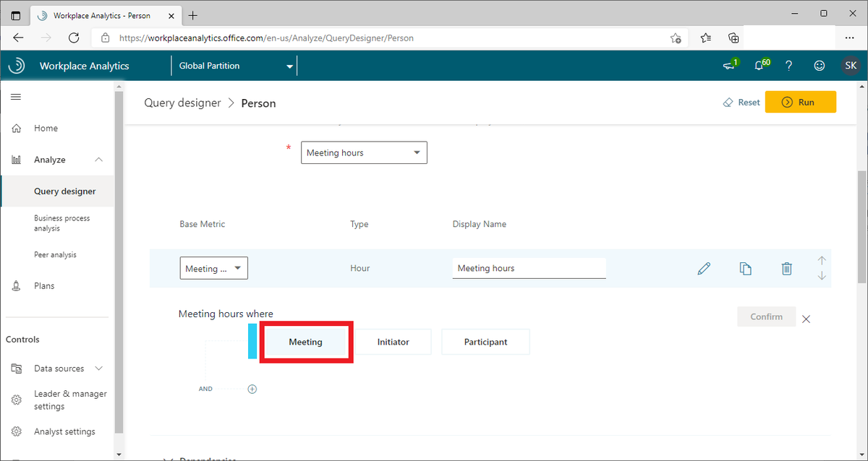Click the Workplace Analytics logo icon
Screen dimensions: 868x461
click(x=16, y=66)
